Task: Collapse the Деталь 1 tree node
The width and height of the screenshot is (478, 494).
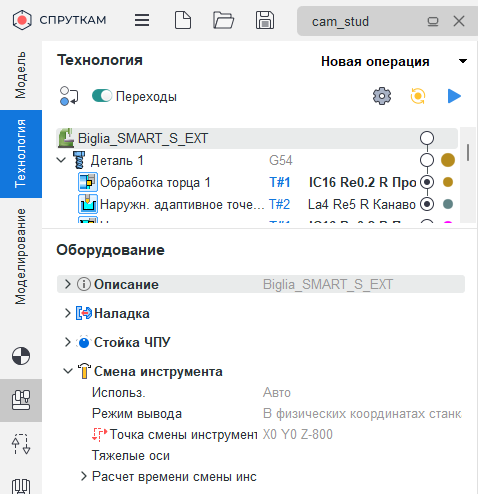Action: coord(61,160)
